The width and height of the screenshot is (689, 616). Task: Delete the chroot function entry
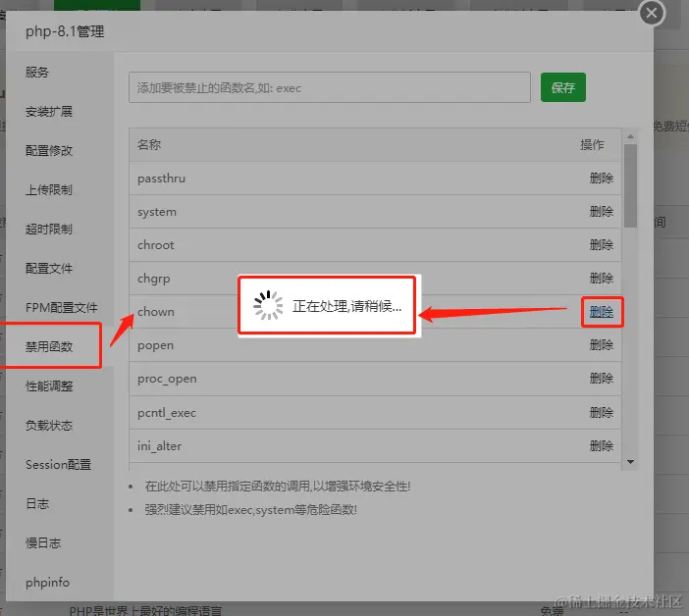point(601,245)
